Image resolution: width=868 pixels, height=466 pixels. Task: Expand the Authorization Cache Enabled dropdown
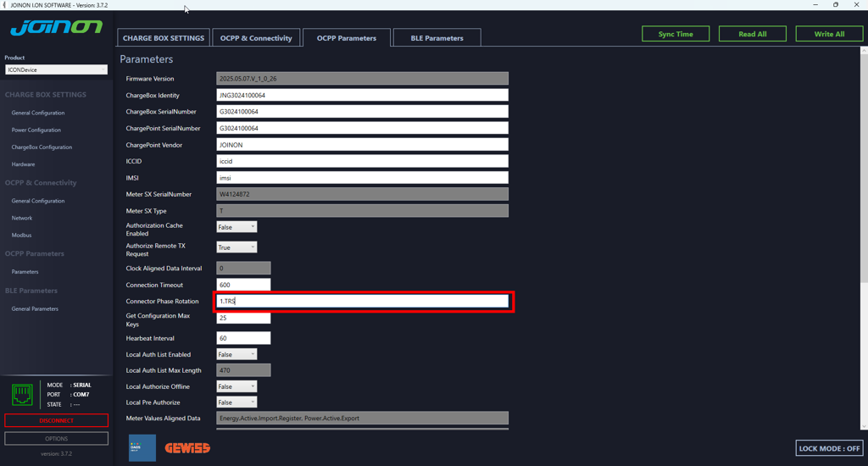[236, 227]
